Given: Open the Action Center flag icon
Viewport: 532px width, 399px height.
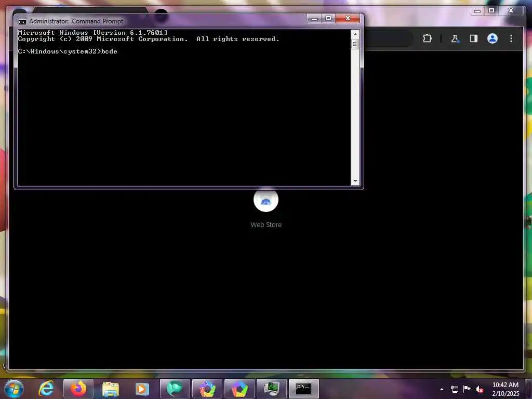Looking at the screenshot, I should 467,389.
